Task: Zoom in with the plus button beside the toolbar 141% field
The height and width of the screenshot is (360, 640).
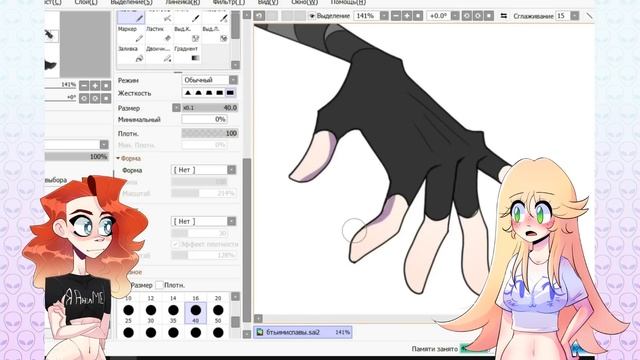Action: [x=407, y=16]
